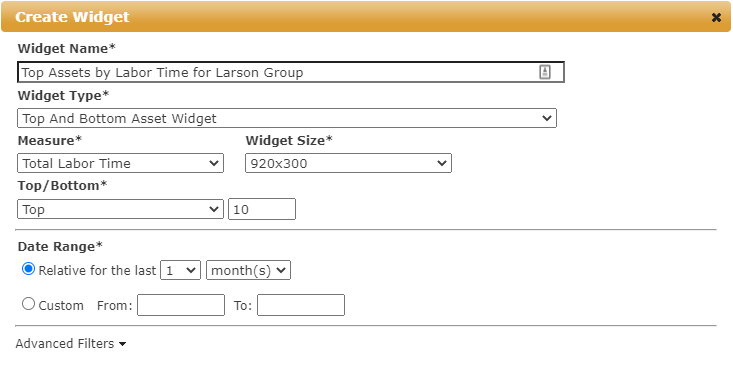Open the Top/Bottom dropdown
The image size is (733, 365).
click(x=120, y=209)
